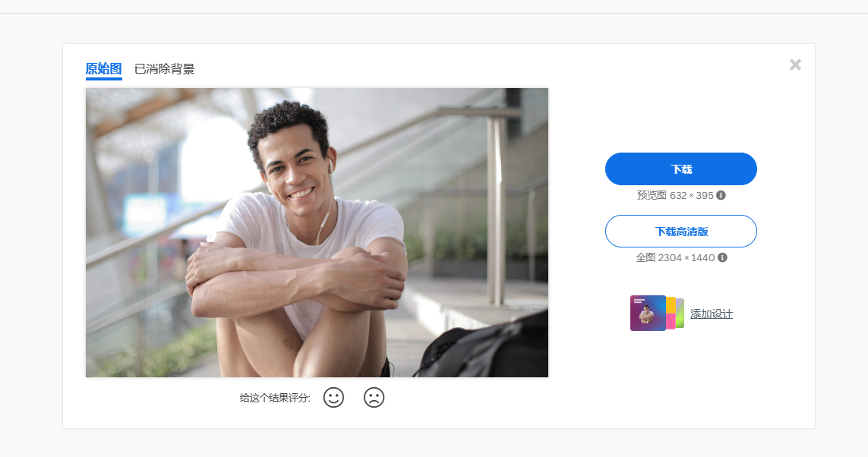
Task: Click the 下载高清版 button
Action: coord(681,232)
